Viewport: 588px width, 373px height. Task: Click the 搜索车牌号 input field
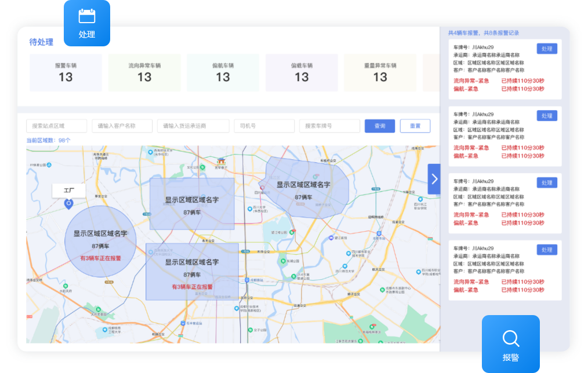(329, 126)
